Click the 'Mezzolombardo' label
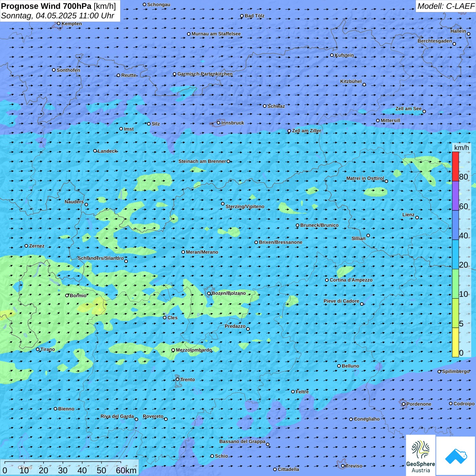Screen dimensions: 476x476 tap(194, 350)
